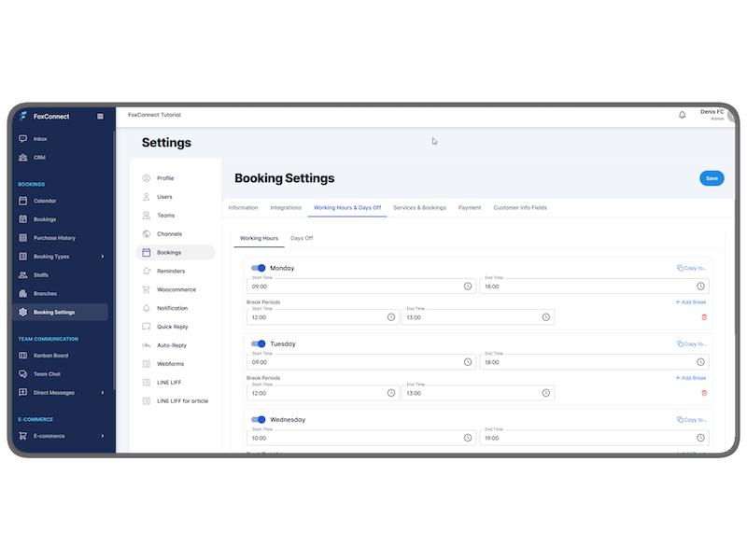This screenshot has height=560, width=747.
Task: Switch to the Services & Bookings tab
Action: point(419,207)
